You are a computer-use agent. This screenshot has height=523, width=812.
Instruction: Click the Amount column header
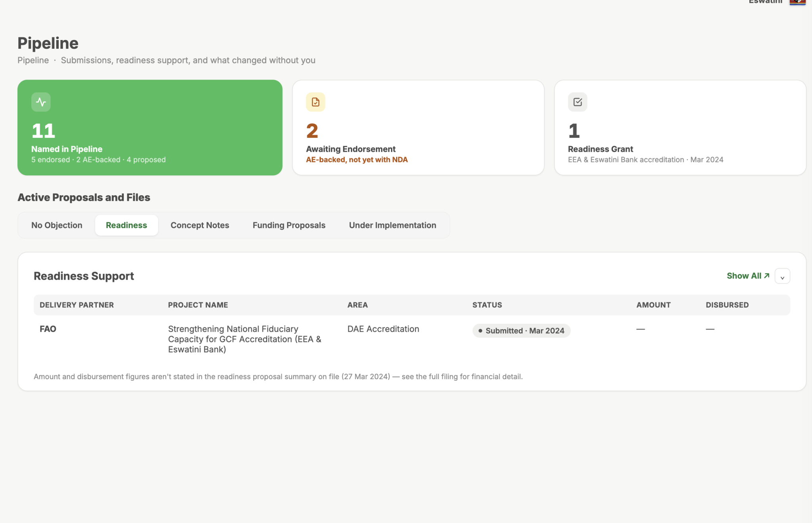[654, 305]
